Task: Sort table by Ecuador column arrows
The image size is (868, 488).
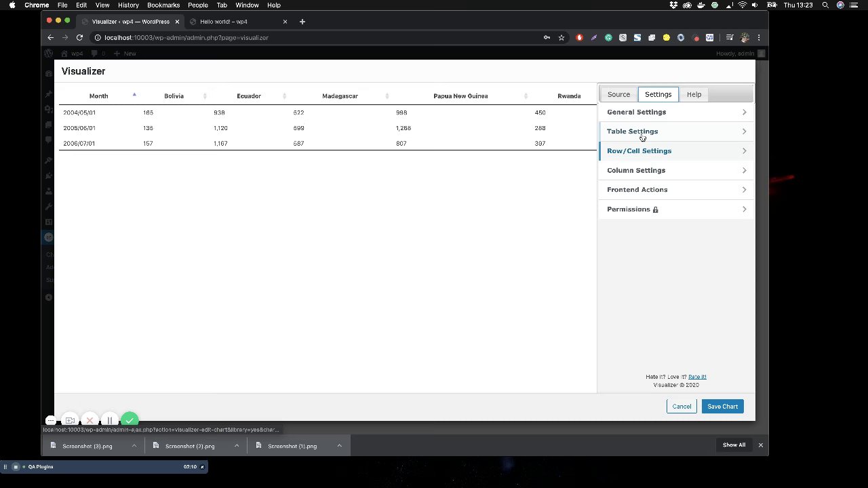Action: (284, 96)
